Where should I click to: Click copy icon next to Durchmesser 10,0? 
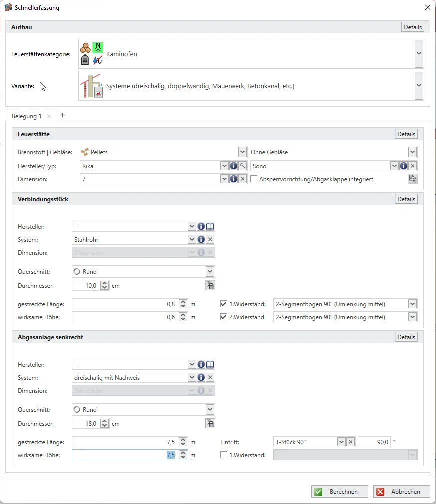click(x=210, y=286)
